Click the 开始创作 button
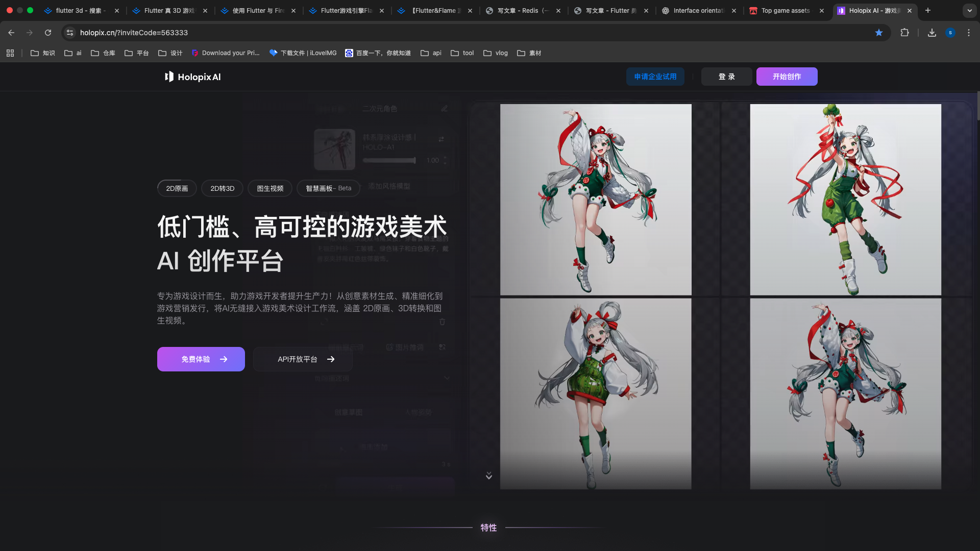 [x=787, y=77]
